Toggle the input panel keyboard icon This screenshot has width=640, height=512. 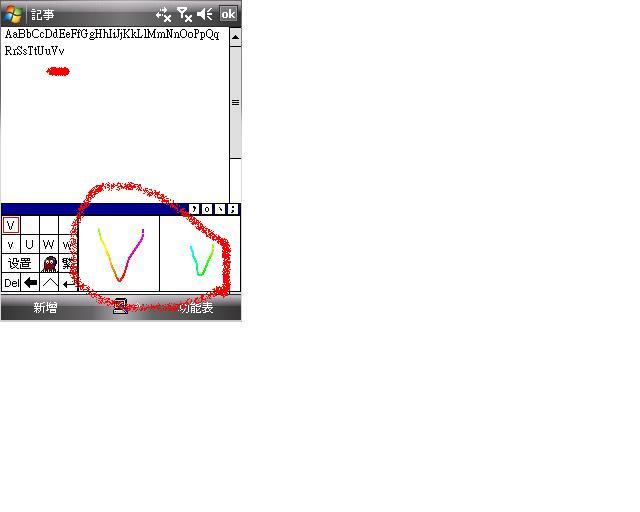click(120, 308)
